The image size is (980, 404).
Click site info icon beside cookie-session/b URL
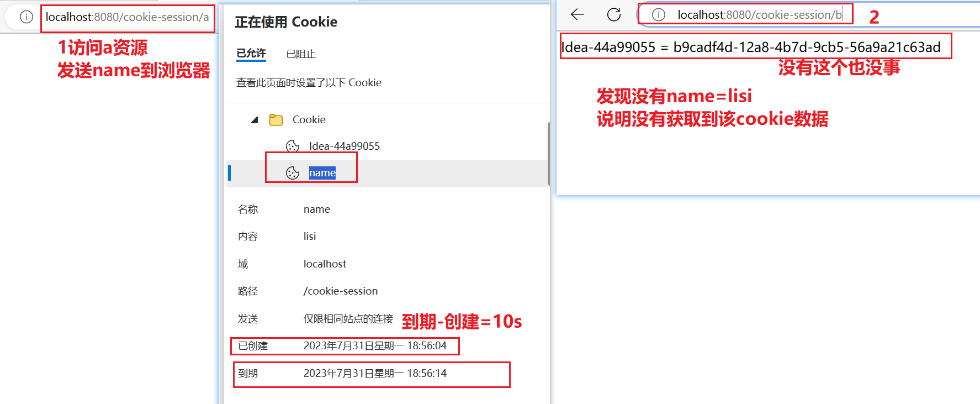tap(658, 15)
